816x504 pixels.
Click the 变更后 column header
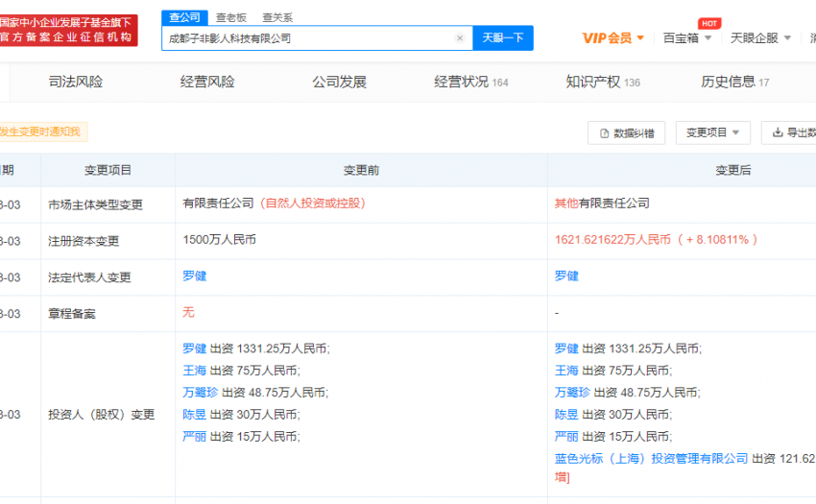(733, 170)
